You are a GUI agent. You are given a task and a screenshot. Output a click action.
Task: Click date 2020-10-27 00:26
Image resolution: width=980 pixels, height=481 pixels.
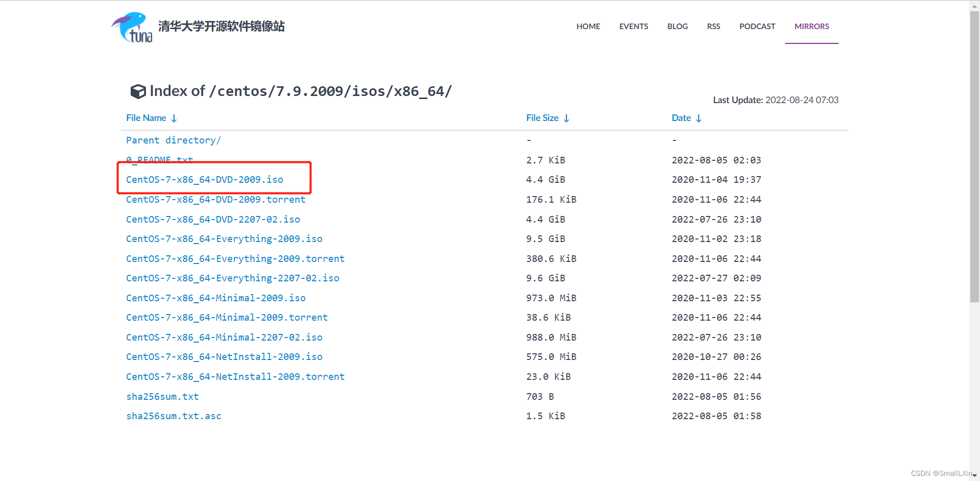point(716,357)
